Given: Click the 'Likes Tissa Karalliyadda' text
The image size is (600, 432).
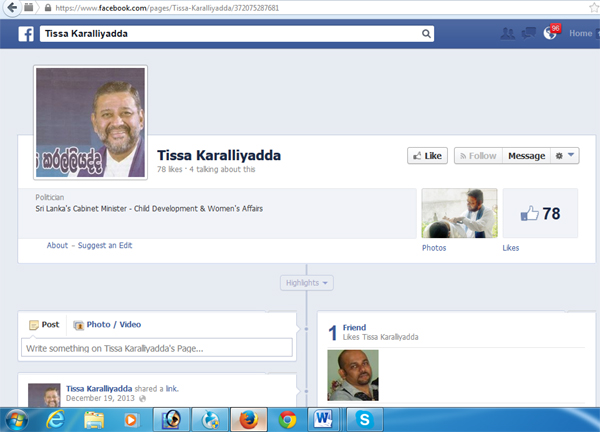Looking at the screenshot, I should point(380,337).
